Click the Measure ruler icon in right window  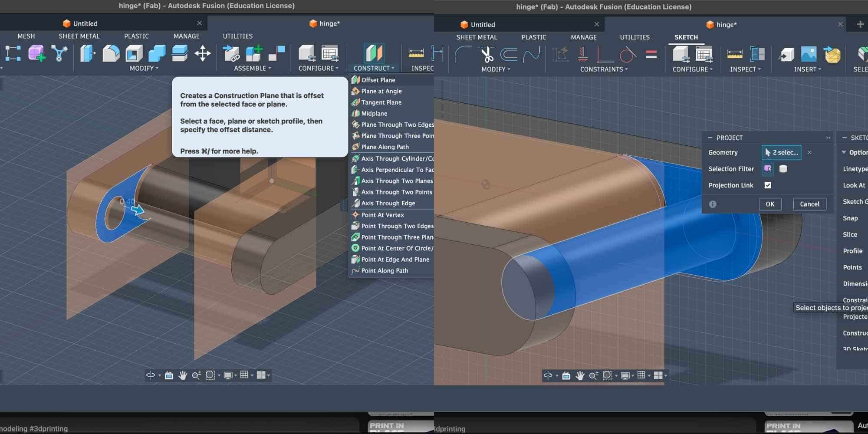pos(735,55)
